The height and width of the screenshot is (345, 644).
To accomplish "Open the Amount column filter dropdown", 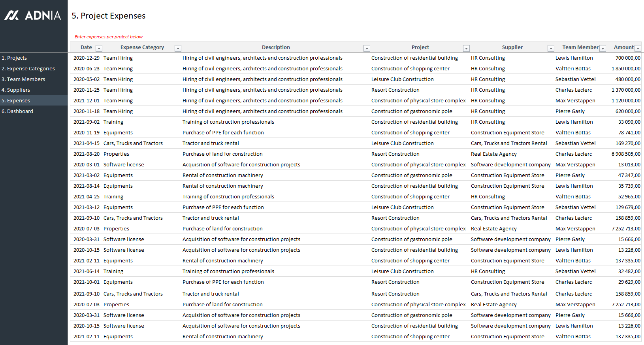I will click(x=638, y=48).
